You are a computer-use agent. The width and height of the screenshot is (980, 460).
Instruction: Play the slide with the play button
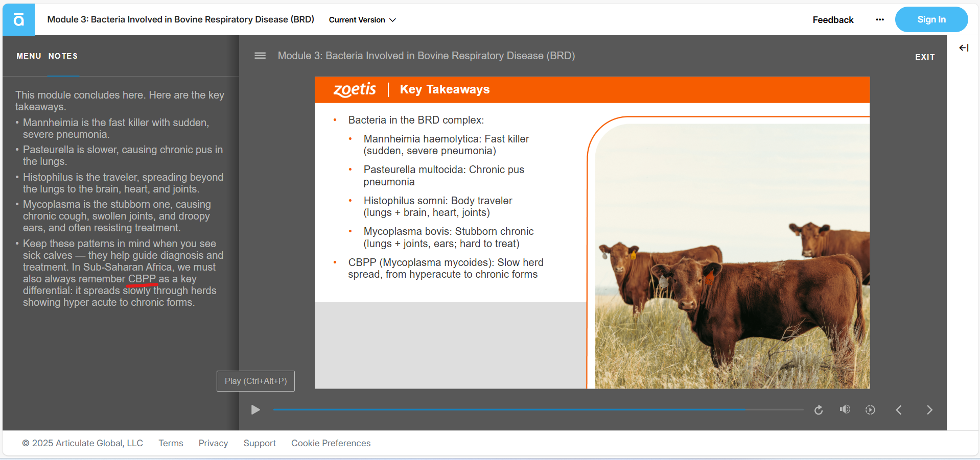tap(255, 410)
